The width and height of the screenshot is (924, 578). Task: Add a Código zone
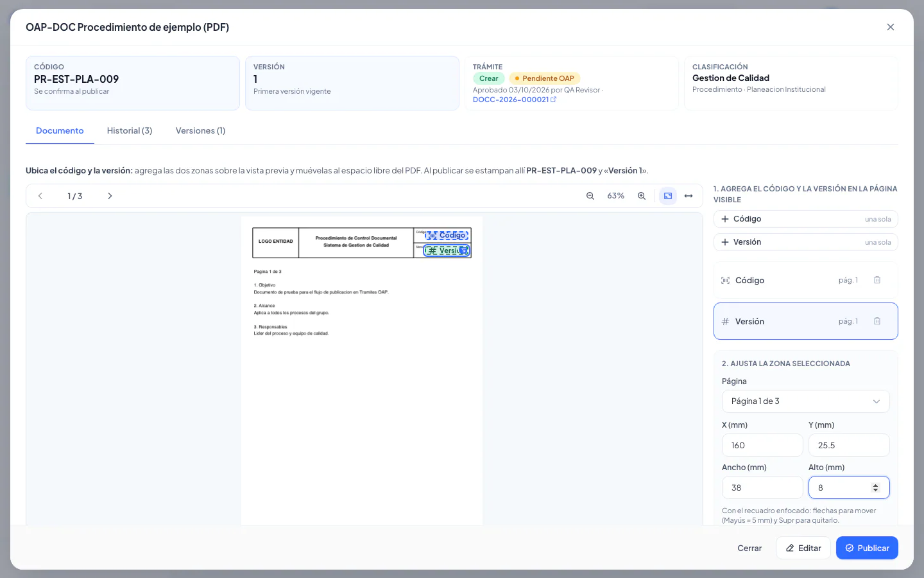(805, 219)
